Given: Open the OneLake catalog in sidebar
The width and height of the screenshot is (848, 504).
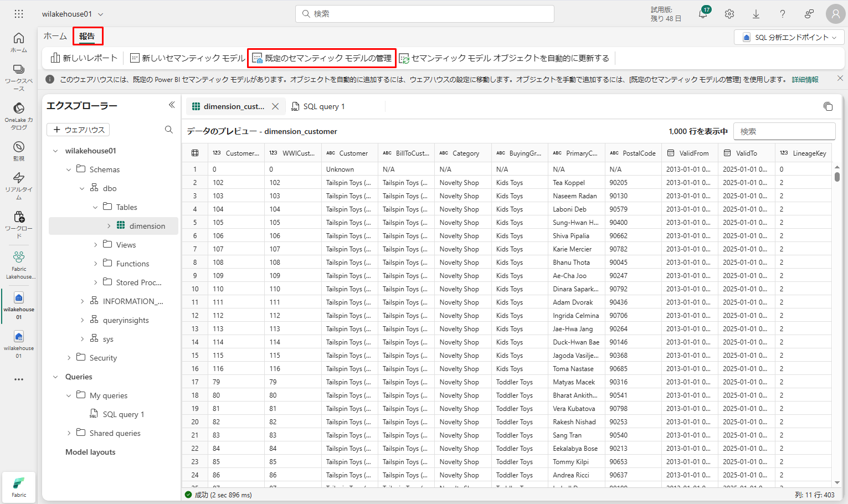Looking at the screenshot, I should point(19,114).
